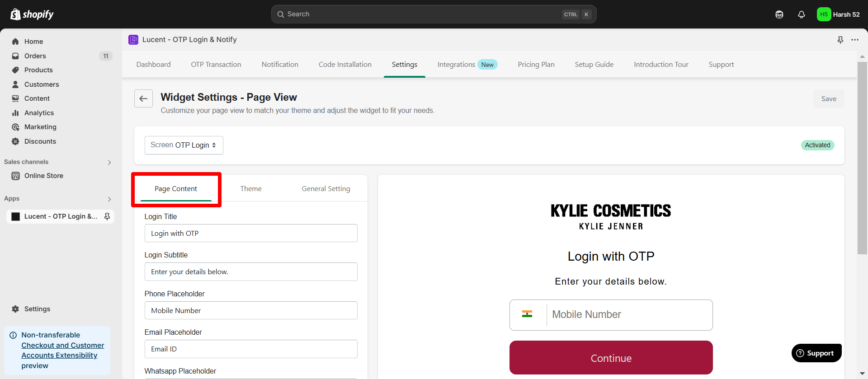Open Content in sidebar
This screenshot has width=868, height=379.
37,98
